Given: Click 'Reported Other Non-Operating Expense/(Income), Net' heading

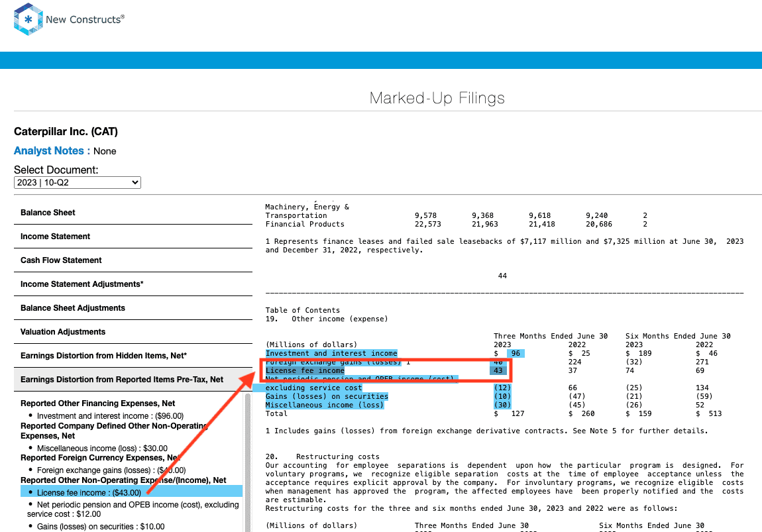Looking at the screenshot, I should tap(123, 480).
